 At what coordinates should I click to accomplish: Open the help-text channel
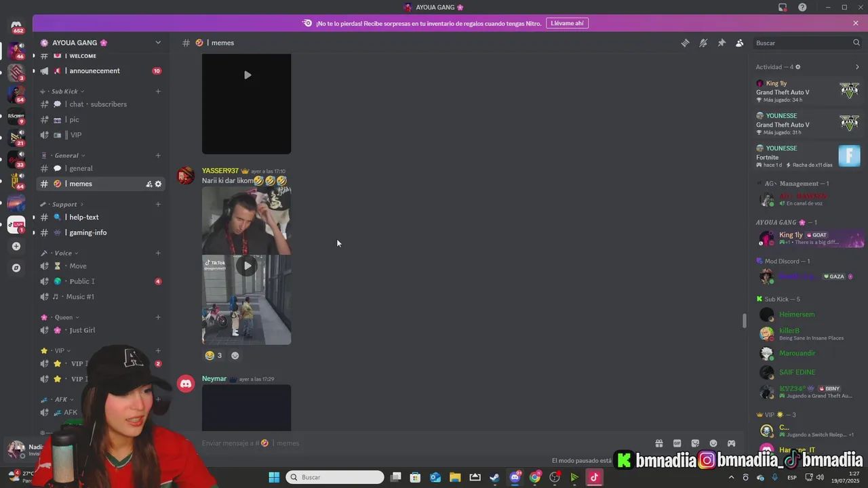tap(100, 218)
